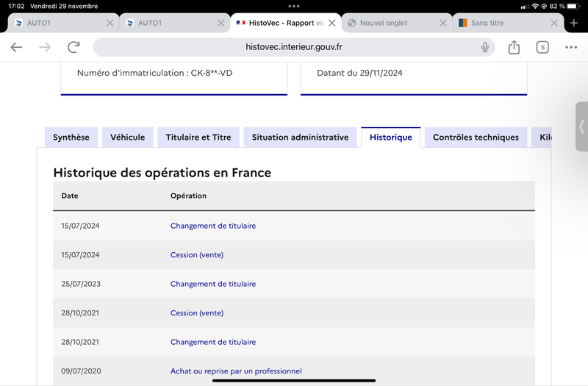Click the Date column header
The width and height of the screenshot is (588, 386).
click(70, 196)
